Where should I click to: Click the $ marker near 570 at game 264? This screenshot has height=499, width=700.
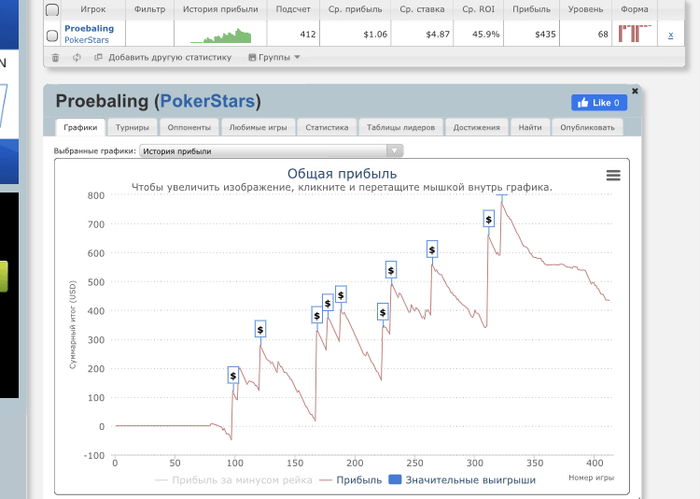[432, 250]
